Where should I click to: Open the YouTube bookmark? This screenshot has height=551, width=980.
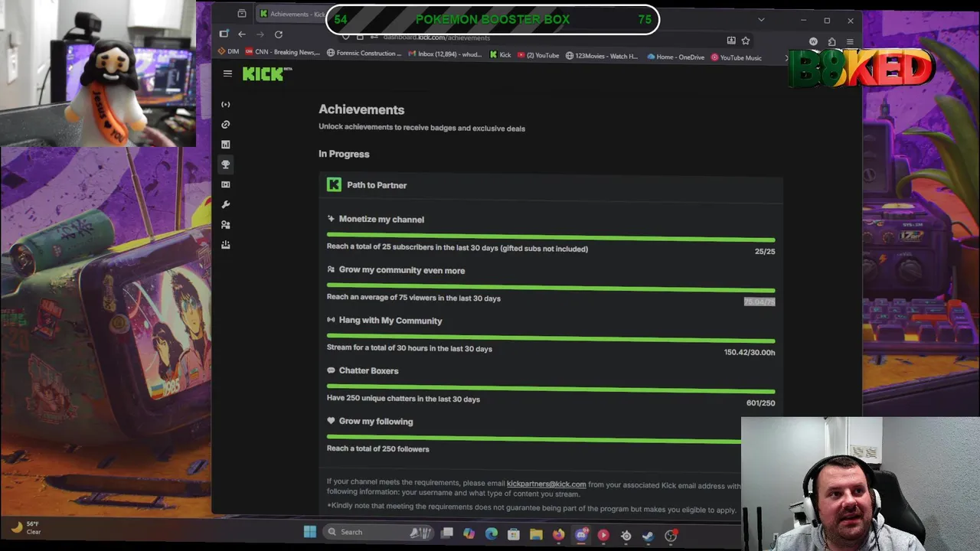tap(538, 55)
